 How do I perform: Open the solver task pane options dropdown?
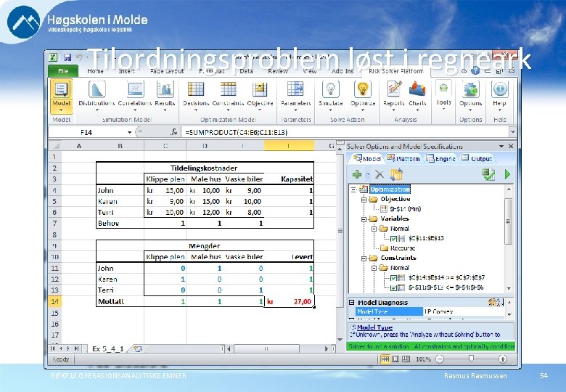click(501, 146)
